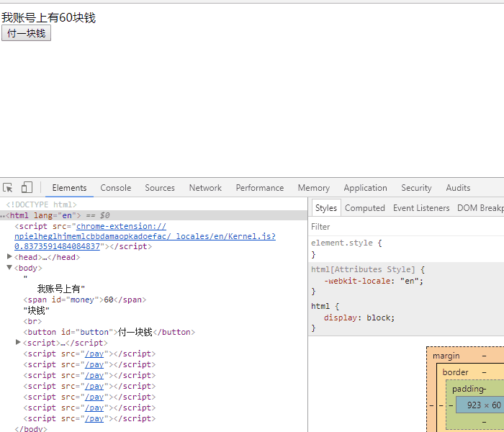The height and width of the screenshot is (432, 504).
Task: Click the 我账号上有 text node
Action: 60,289
